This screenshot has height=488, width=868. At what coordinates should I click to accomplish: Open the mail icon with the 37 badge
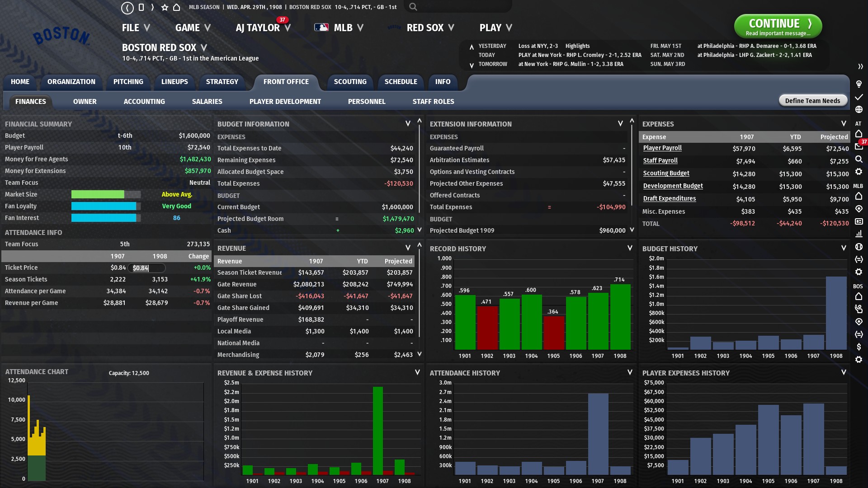(x=859, y=146)
